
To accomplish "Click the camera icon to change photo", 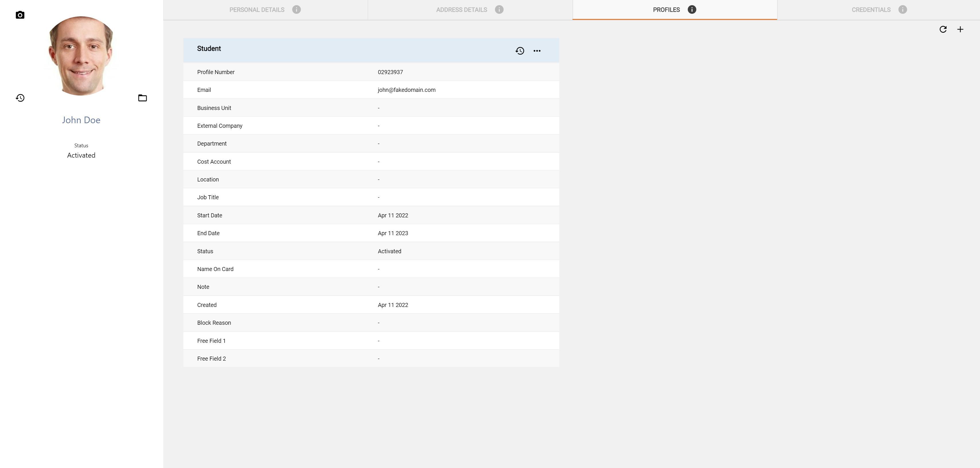I will pos(20,15).
